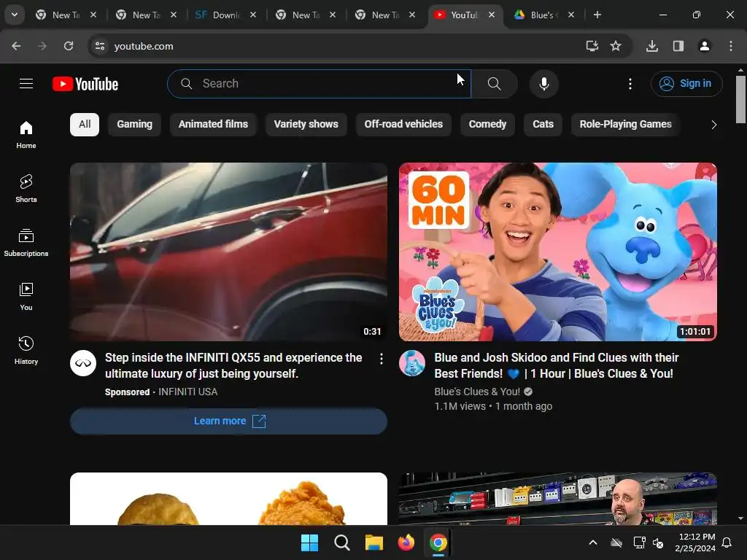Image resolution: width=747 pixels, height=560 pixels.
Task: Close the Blue's Google Drive tab
Action: tap(570, 15)
